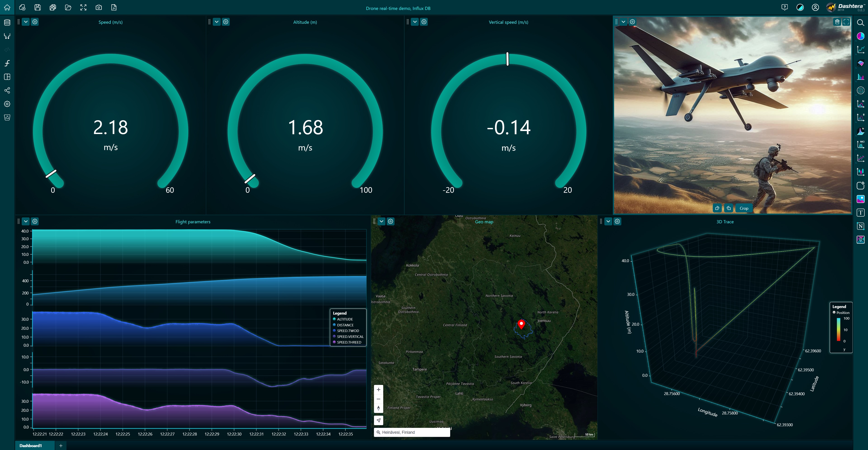This screenshot has width=868, height=450.
Task: Click the share icon in left sidebar
Action: point(7,90)
